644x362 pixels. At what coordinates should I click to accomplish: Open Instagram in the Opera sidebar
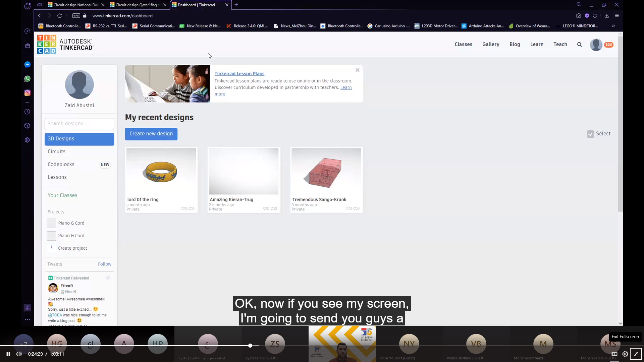coord(28,93)
